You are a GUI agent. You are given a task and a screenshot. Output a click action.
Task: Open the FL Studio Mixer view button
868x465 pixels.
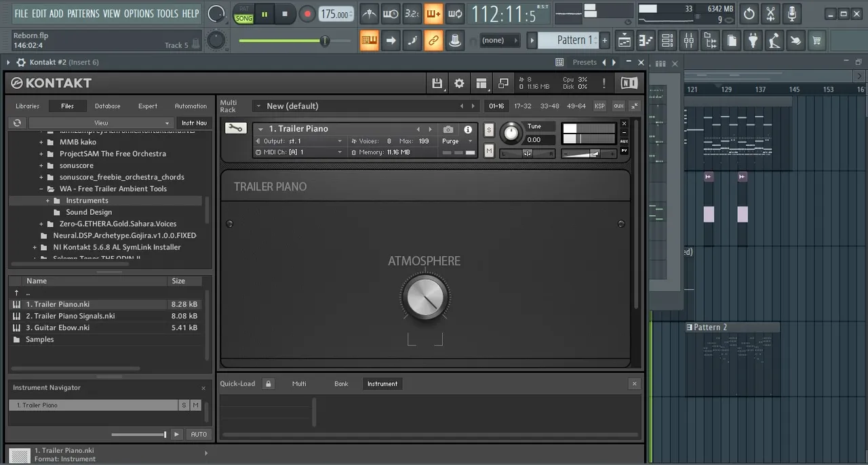pyautogui.click(x=688, y=41)
